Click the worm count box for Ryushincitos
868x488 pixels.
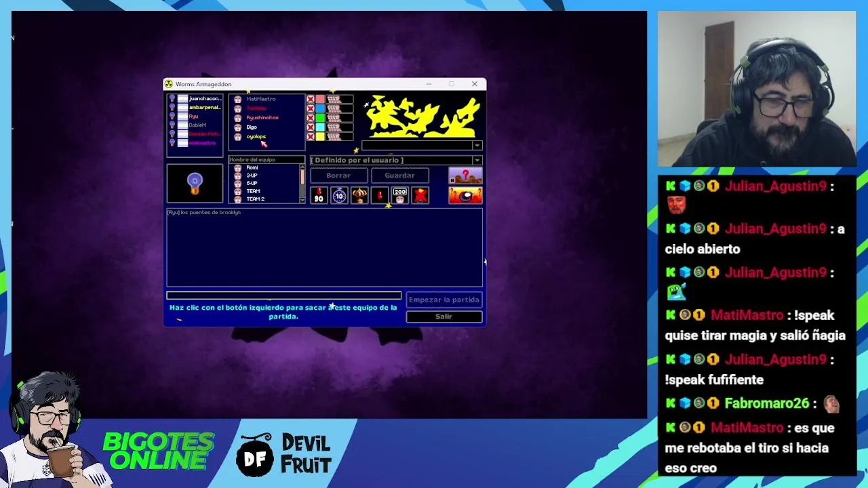coord(340,118)
